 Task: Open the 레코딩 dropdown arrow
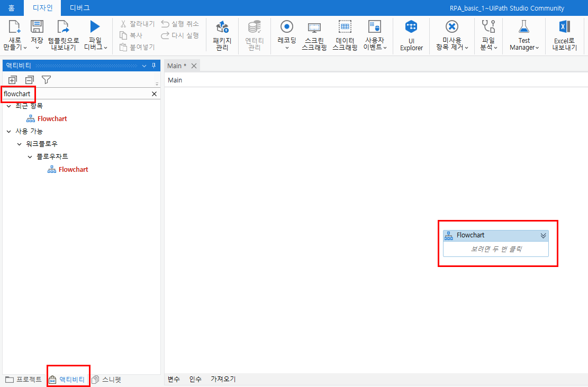click(x=287, y=48)
